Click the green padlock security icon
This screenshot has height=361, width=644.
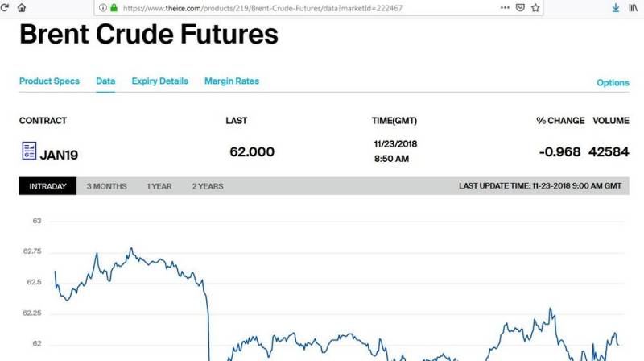(x=114, y=8)
